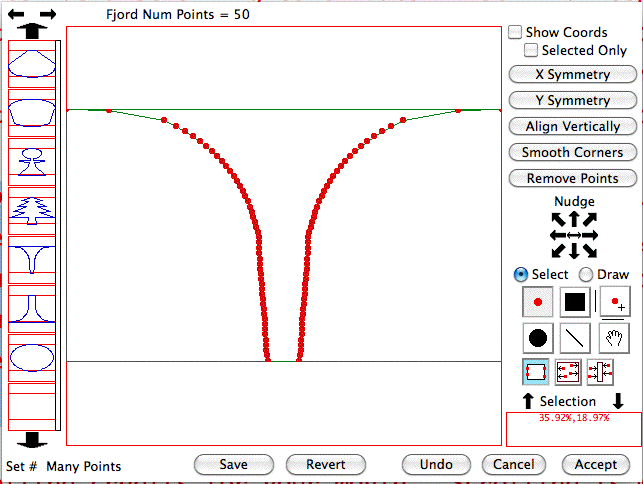The height and width of the screenshot is (484, 643).
Task: Enable the Show Coords checkbox
Action: (x=515, y=33)
